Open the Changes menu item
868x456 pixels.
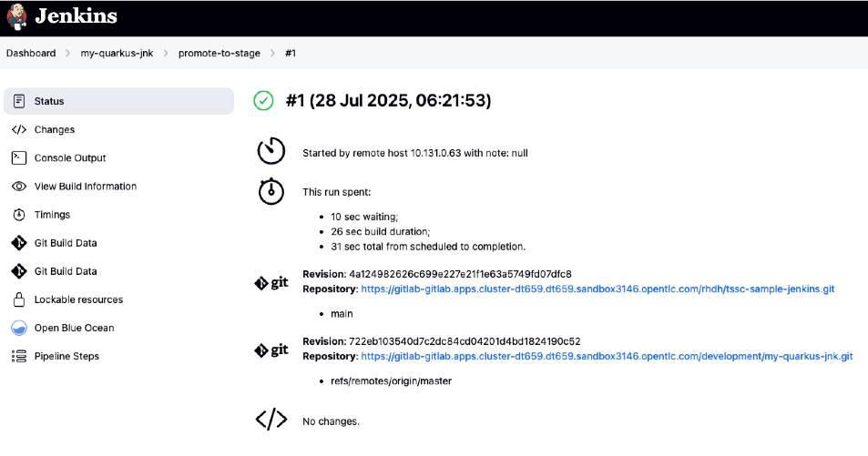[x=55, y=129]
